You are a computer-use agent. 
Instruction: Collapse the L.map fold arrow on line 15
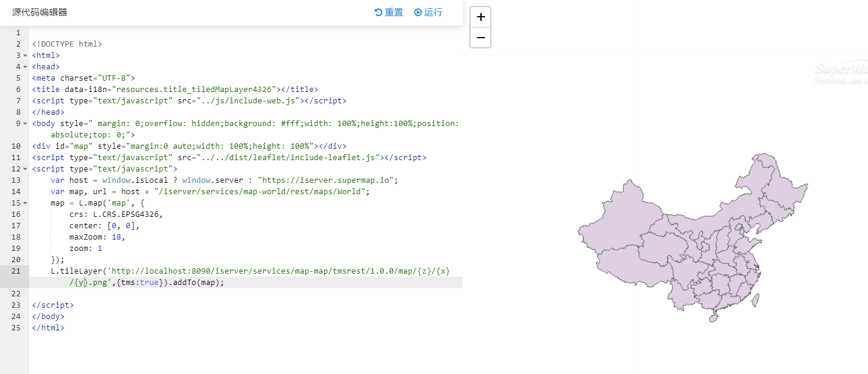click(x=25, y=203)
